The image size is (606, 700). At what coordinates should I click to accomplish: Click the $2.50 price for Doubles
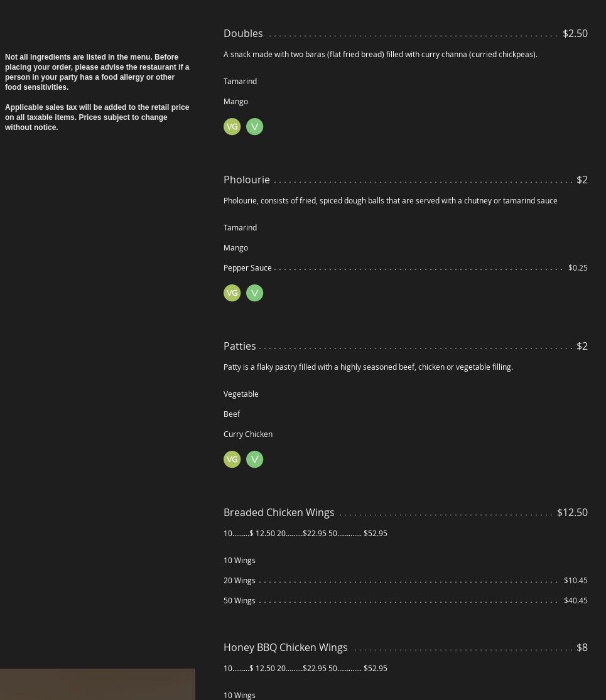pos(575,33)
